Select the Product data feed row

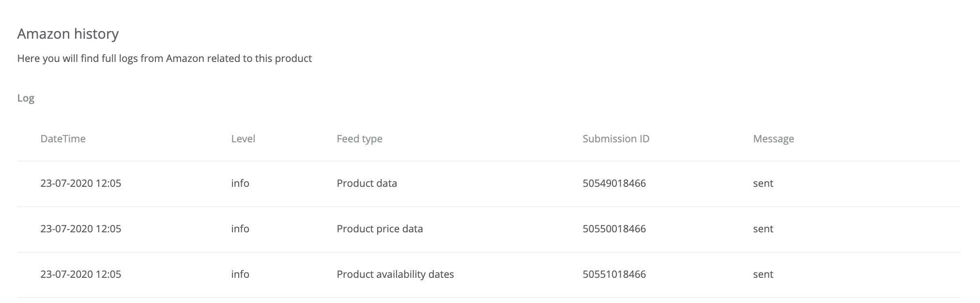point(367,183)
